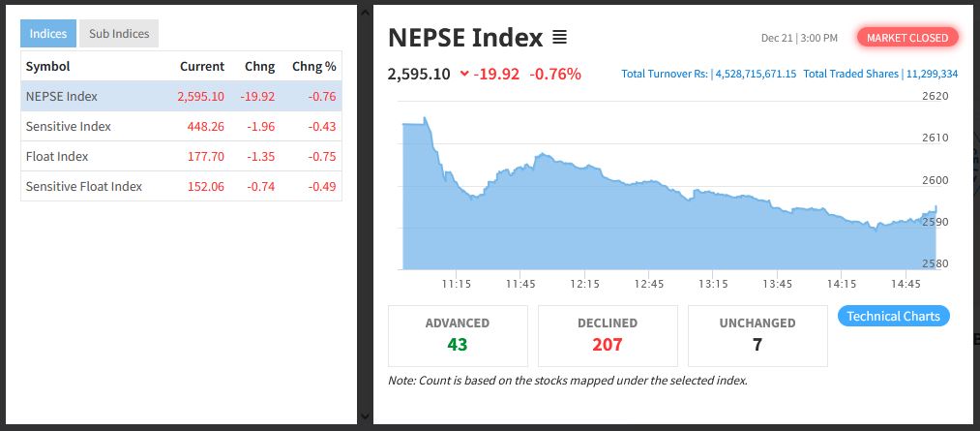Click the Total Turnover Rs value
Image resolution: width=980 pixels, height=431 pixels.
(755, 74)
